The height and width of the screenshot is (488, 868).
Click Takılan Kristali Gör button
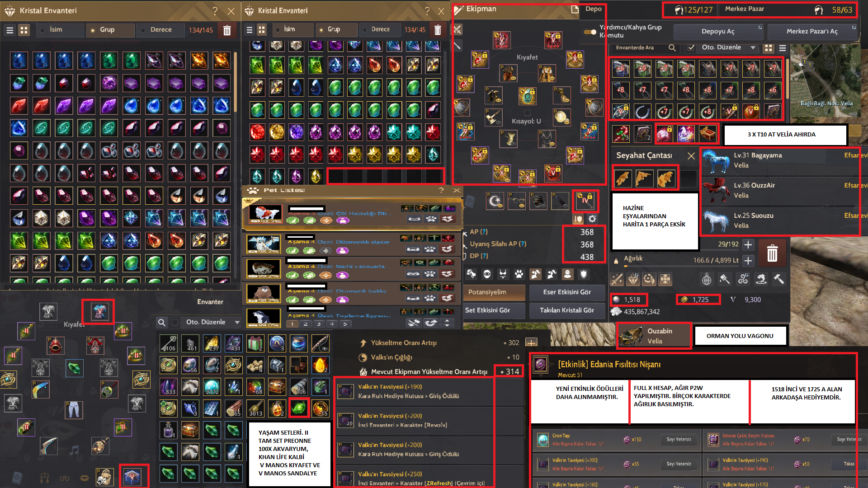coord(567,310)
